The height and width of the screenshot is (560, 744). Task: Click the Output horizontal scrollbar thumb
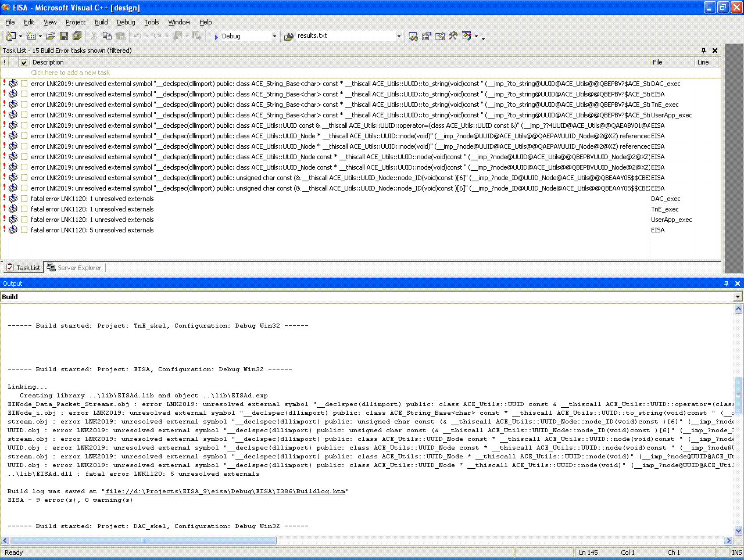click(144, 540)
